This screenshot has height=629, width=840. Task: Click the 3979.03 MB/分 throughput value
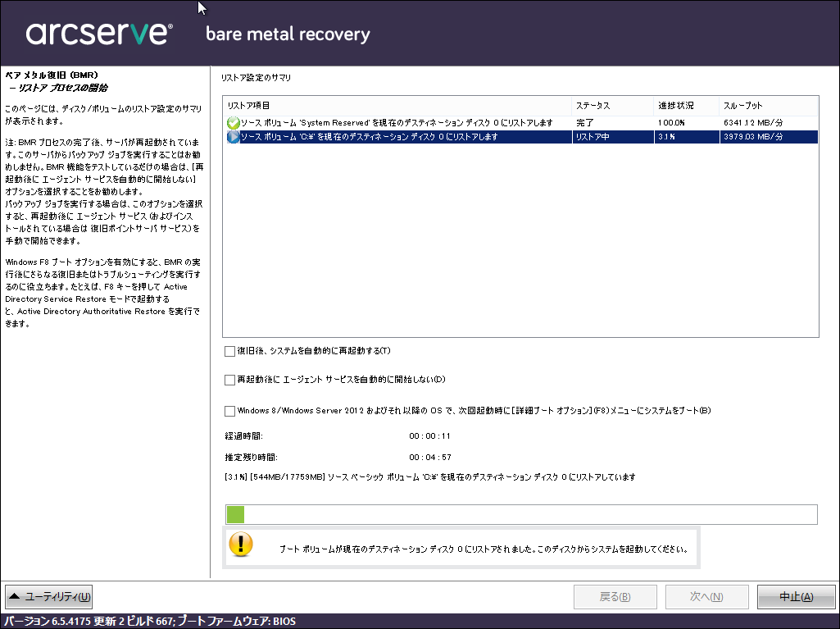[753, 137]
